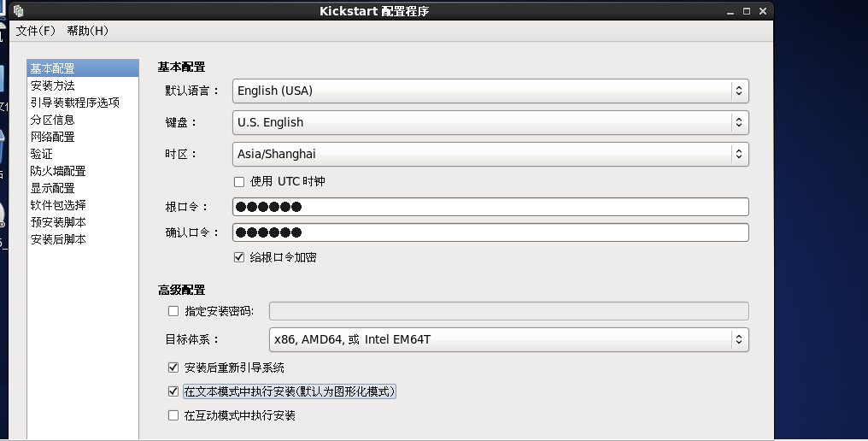Expand the 默认语言 dropdown showing English (USA)

[x=490, y=91]
